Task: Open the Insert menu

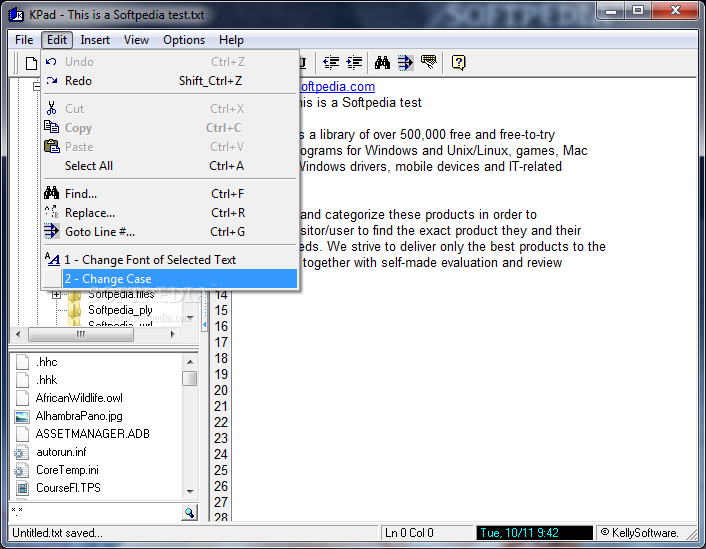Action: pyautogui.click(x=95, y=40)
